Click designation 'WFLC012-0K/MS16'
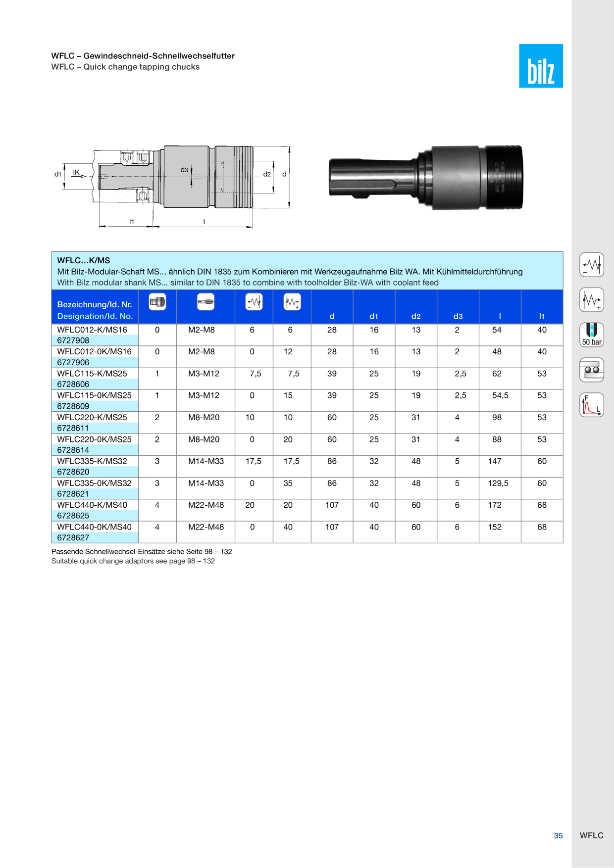This screenshot has height=868, width=614. coord(95,351)
